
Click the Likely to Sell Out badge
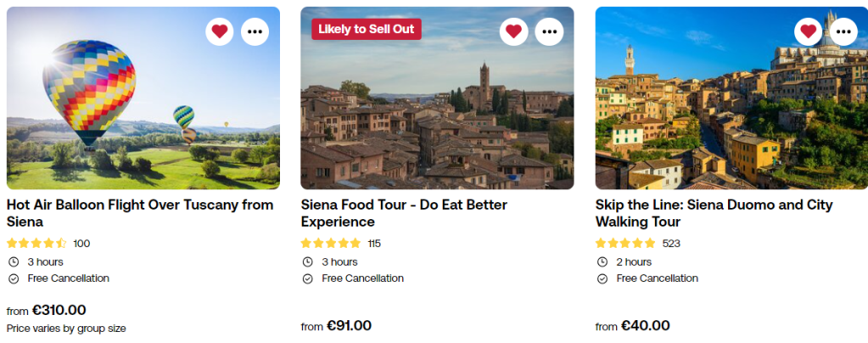367,29
